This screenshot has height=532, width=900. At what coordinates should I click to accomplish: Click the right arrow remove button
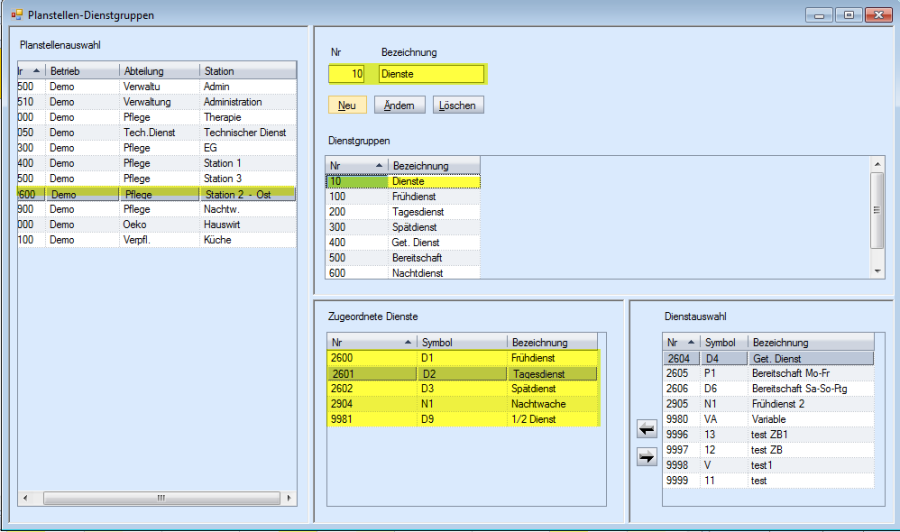[646, 457]
